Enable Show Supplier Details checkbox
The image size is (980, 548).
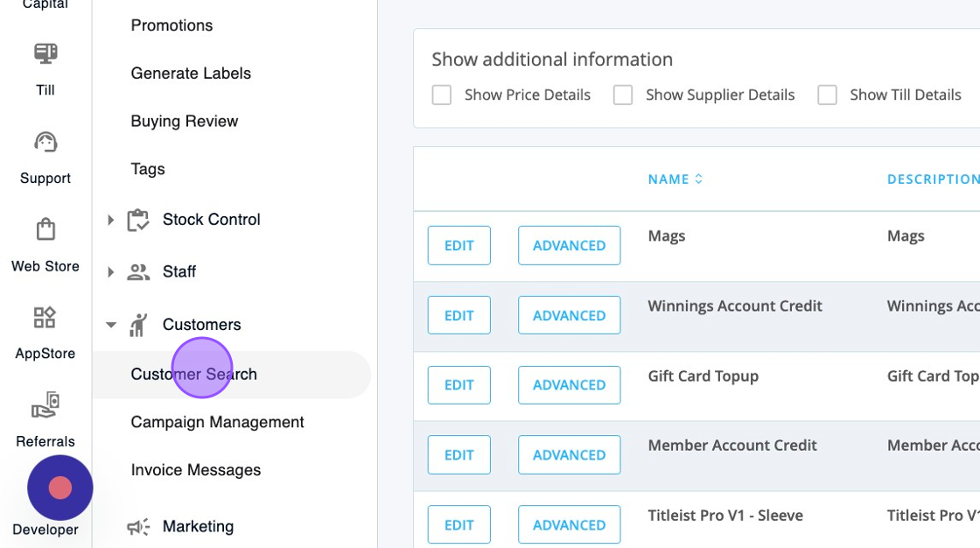[623, 95]
